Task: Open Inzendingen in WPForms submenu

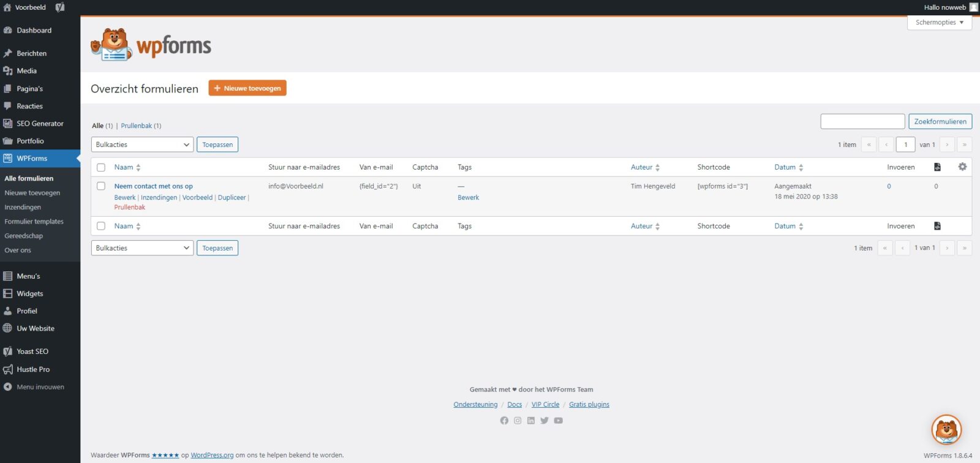Action: [x=23, y=207]
